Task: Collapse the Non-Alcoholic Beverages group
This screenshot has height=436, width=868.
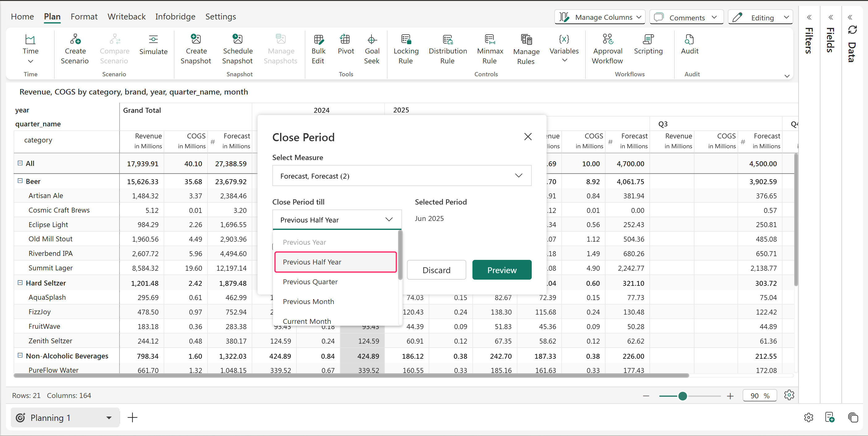Action: (x=20, y=355)
